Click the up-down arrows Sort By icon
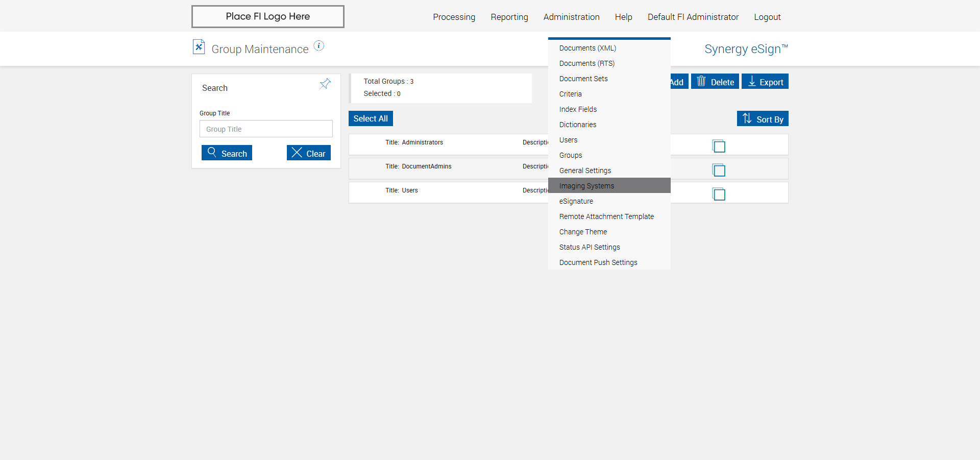 pyautogui.click(x=747, y=118)
